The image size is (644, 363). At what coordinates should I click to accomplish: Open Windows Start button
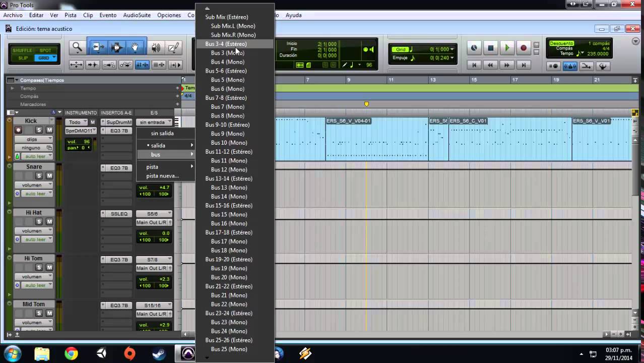[x=13, y=354]
